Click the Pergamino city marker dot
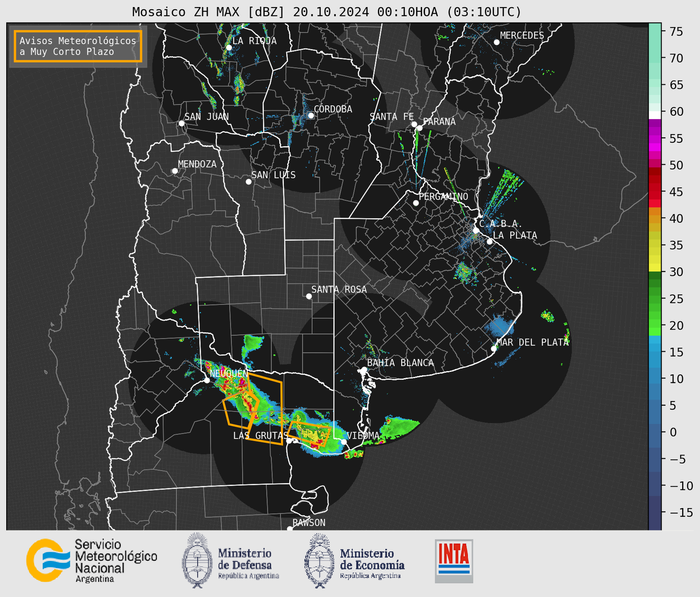The image size is (700, 597). 416,203
